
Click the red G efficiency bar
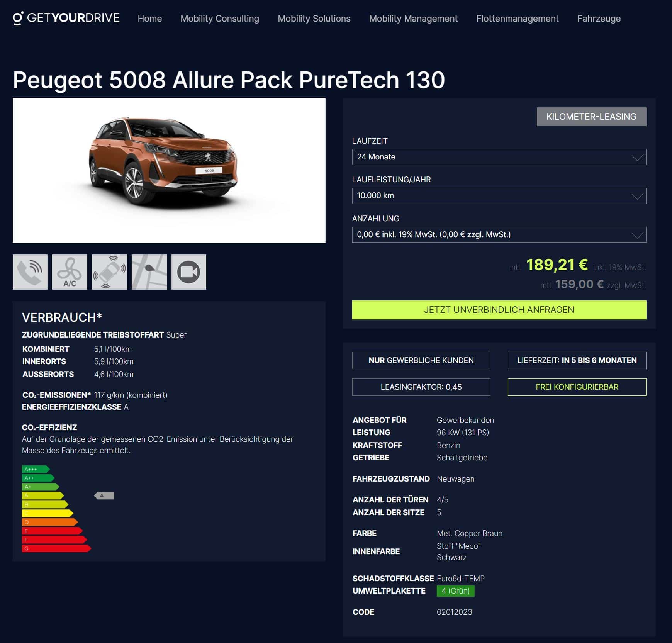tap(56, 548)
